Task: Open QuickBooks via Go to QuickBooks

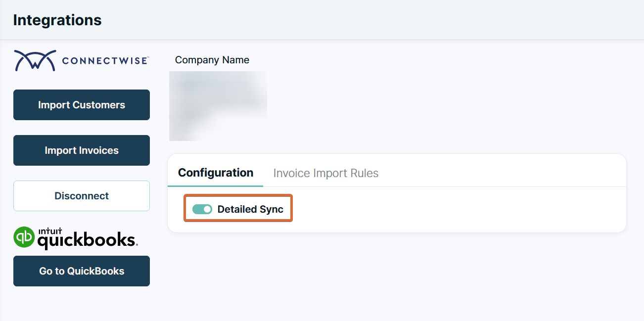Action: [x=81, y=271]
